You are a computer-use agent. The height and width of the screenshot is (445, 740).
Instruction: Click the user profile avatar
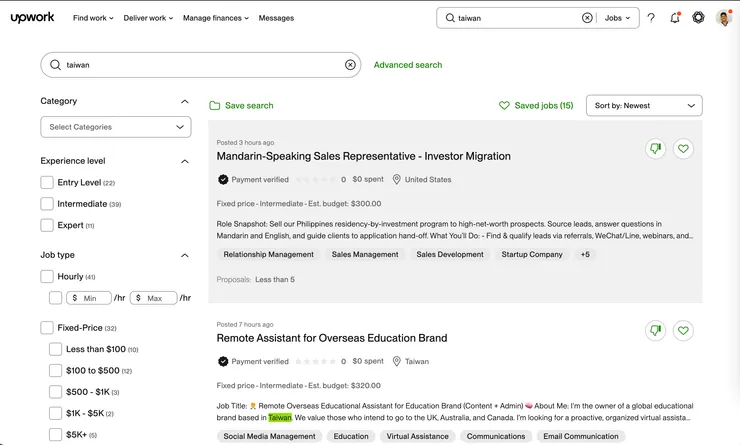point(724,18)
